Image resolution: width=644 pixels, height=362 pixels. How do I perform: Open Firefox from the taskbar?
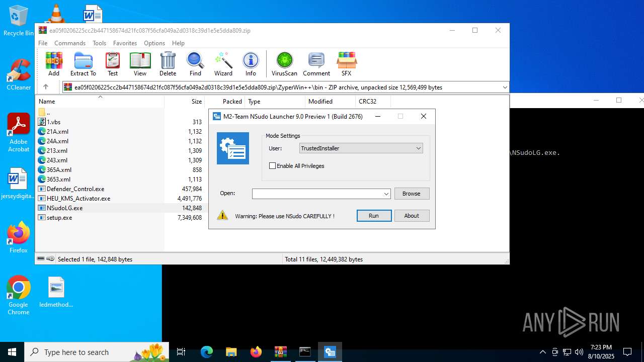(256, 352)
